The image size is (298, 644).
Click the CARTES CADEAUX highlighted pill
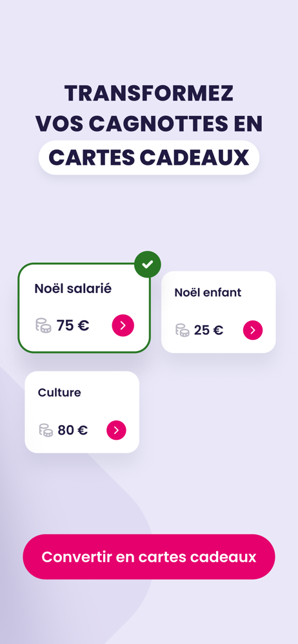[x=149, y=158]
